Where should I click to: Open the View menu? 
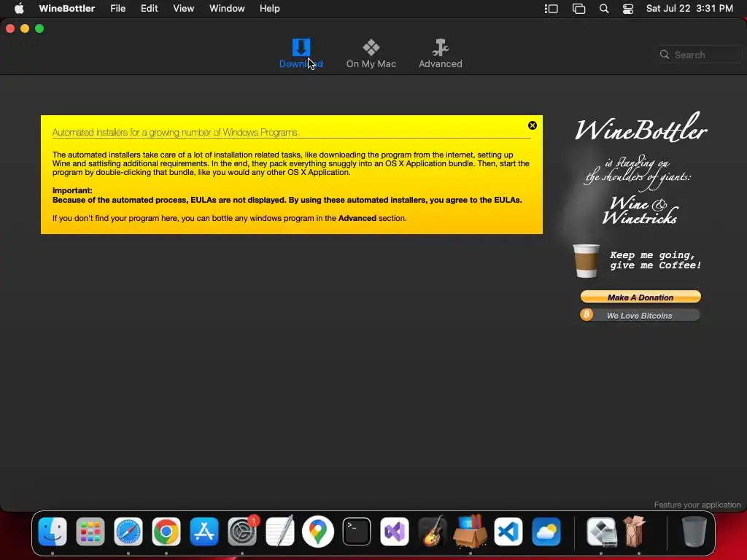coord(183,9)
